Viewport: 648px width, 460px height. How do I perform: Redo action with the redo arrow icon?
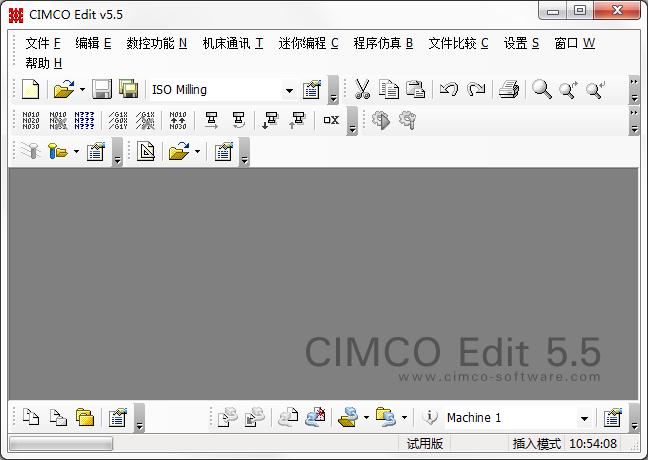(476, 89)
